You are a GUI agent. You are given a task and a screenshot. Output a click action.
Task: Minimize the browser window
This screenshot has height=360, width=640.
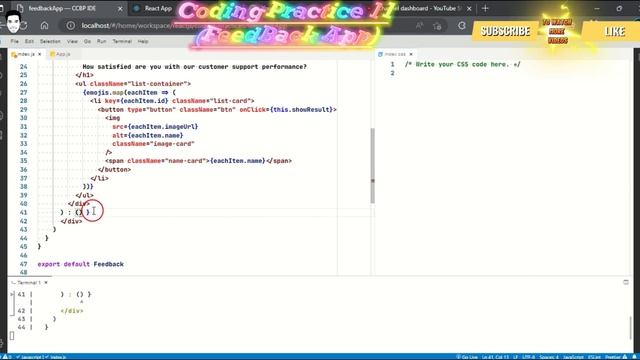click(597, 8)
